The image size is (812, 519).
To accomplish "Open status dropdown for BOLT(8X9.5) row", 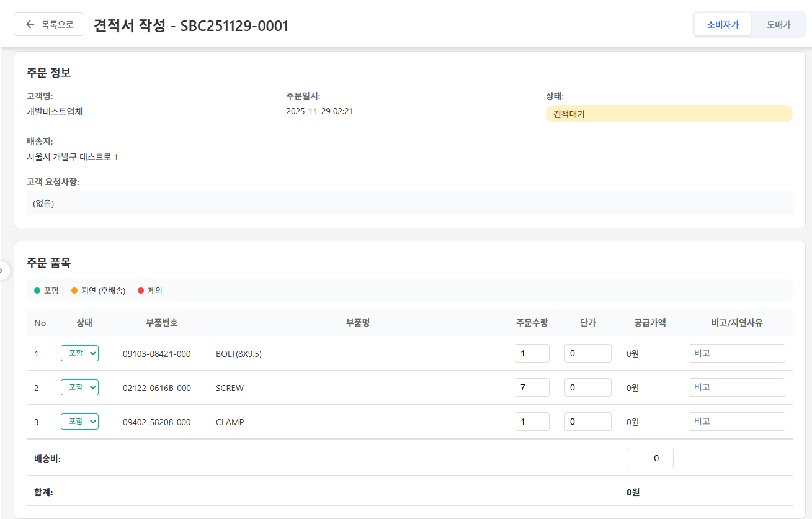I will pos(79,353).
